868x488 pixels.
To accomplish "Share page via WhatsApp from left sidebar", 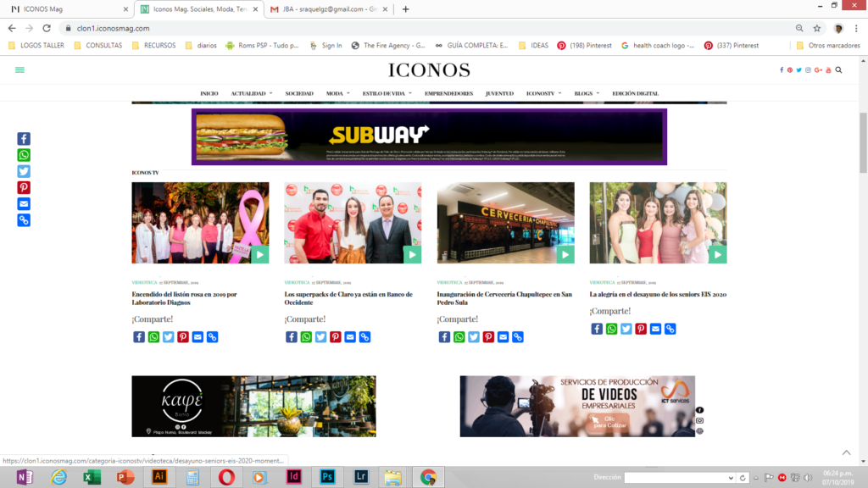I will [x=23, y=155].
